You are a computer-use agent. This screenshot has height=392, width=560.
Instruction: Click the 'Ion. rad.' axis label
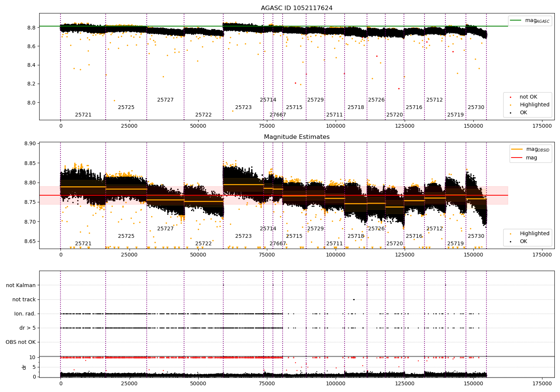[25, 314]
